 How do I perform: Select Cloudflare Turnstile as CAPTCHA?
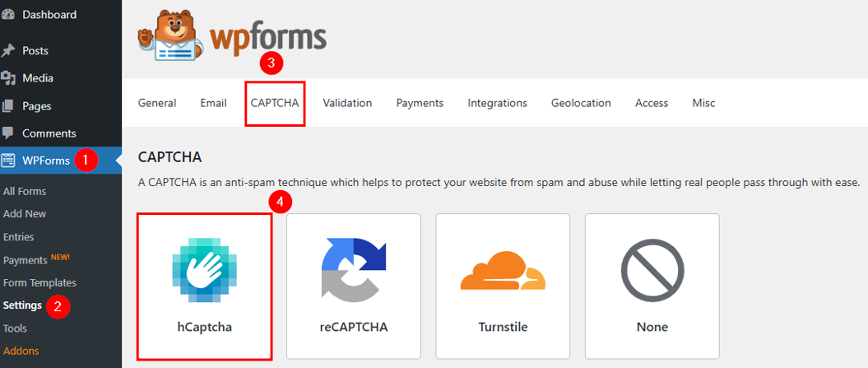pyautogui.click(x=503, y=286)
